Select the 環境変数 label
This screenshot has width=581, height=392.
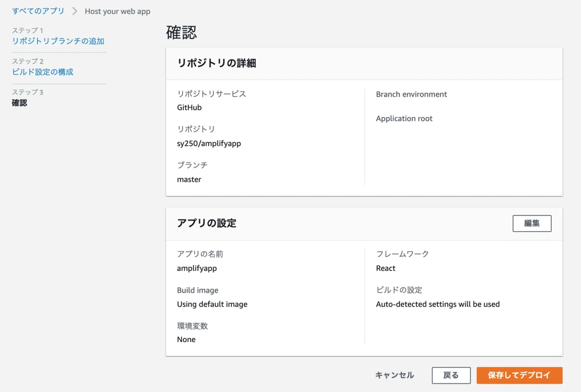(x=193, y=326)
